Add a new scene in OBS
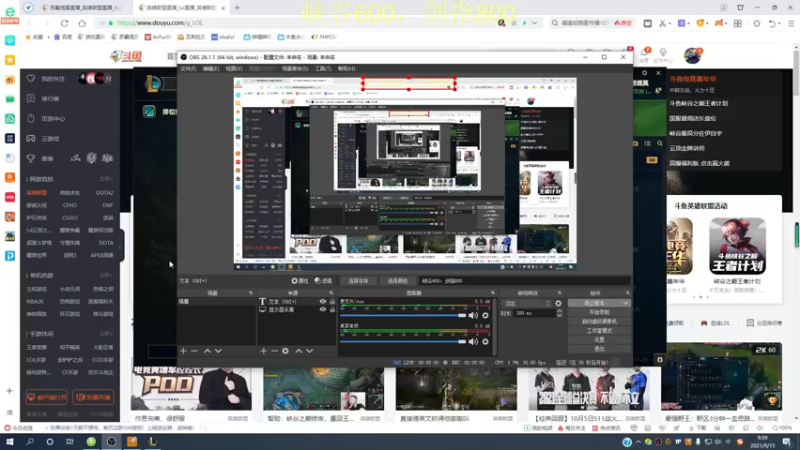The height and width of the screenshot is (450, 800). tap(183, 351)
